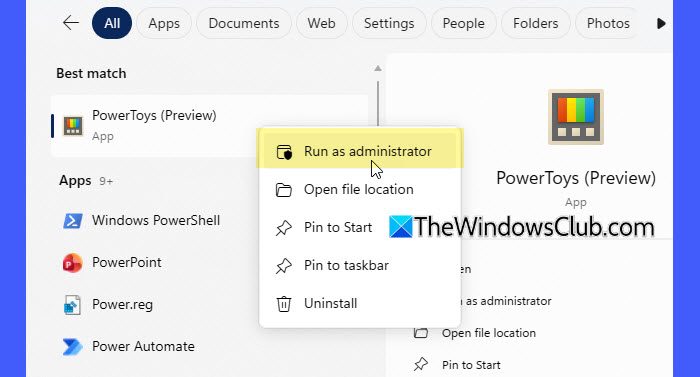Click the shield icon beside Run as administrator
Viewport: 700px width, 377px height.
284,152
